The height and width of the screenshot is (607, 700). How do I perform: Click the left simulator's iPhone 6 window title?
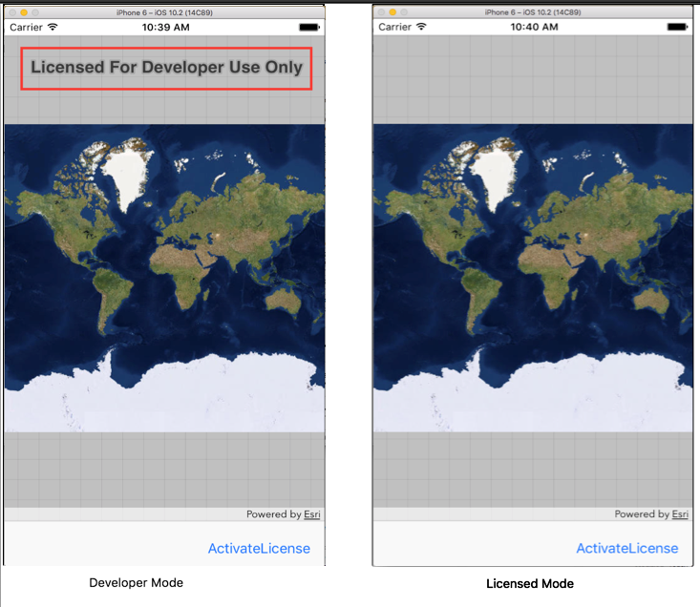point(164,12)
